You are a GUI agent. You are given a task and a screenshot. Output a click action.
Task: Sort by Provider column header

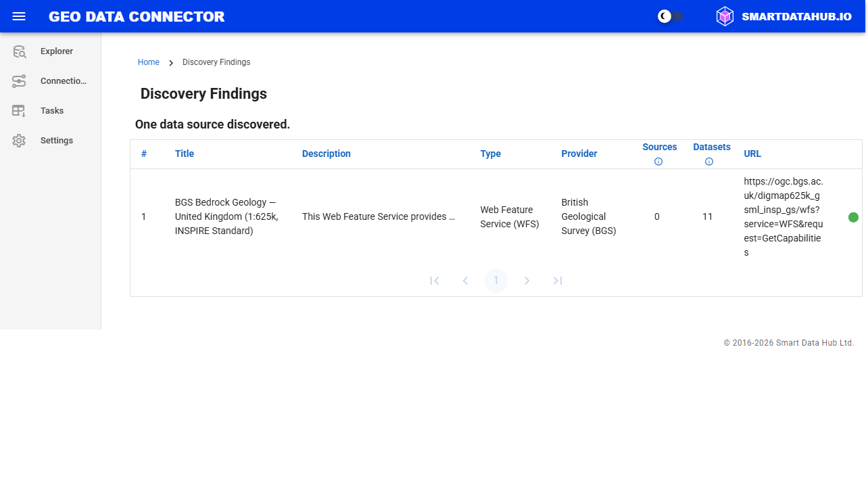click(x=579, y=154)
